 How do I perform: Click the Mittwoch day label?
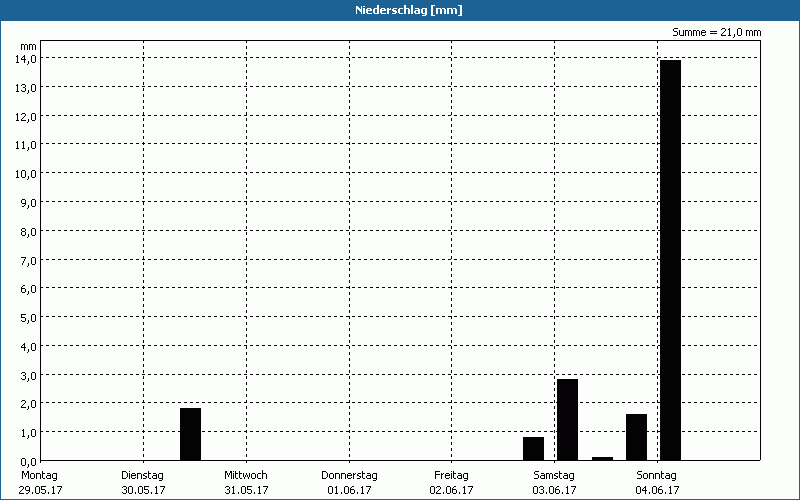[x=245, y=475]
